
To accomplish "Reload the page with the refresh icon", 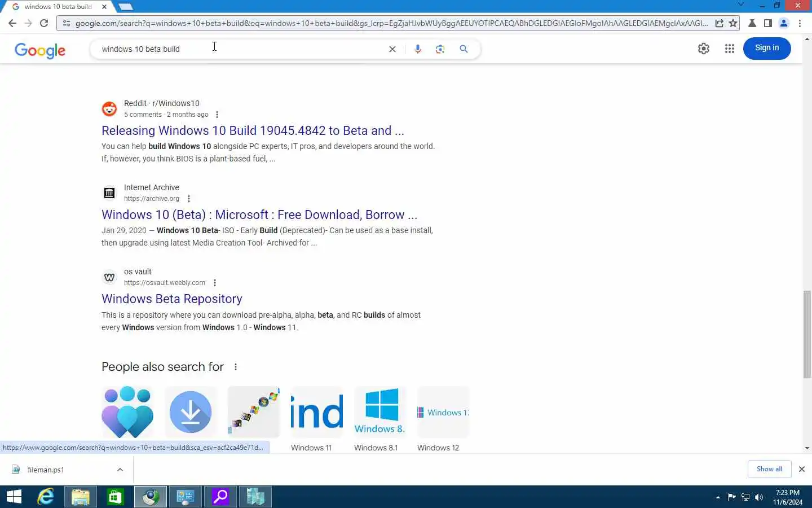I will tap(44, 23).
